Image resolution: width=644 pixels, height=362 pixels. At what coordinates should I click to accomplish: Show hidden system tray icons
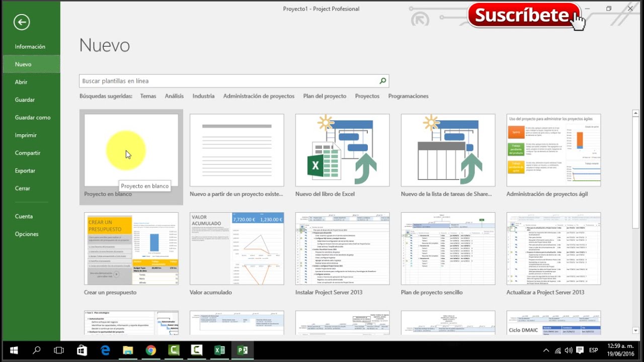coord(546,350)
